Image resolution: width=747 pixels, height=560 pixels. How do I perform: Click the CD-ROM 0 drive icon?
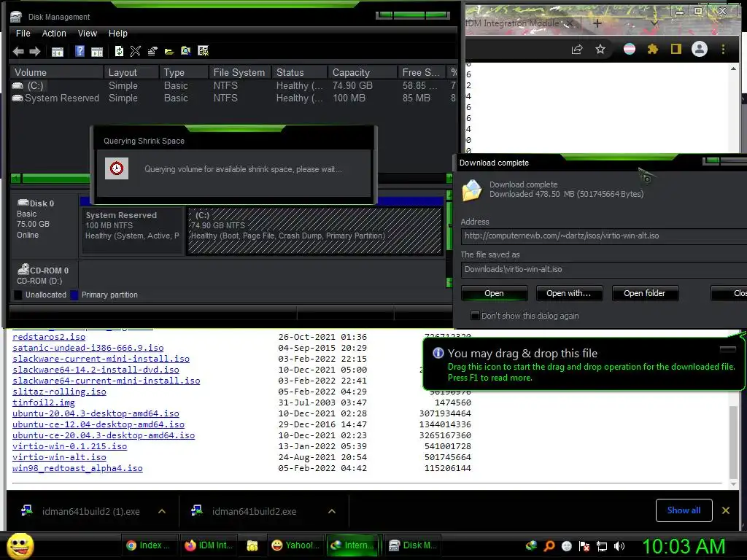[23, 270]
